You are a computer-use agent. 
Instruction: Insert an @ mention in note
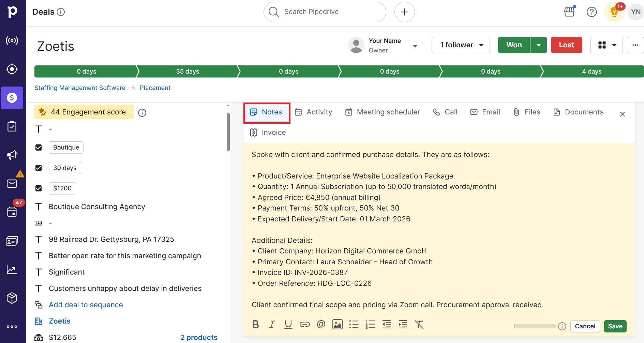click(321, 325)
